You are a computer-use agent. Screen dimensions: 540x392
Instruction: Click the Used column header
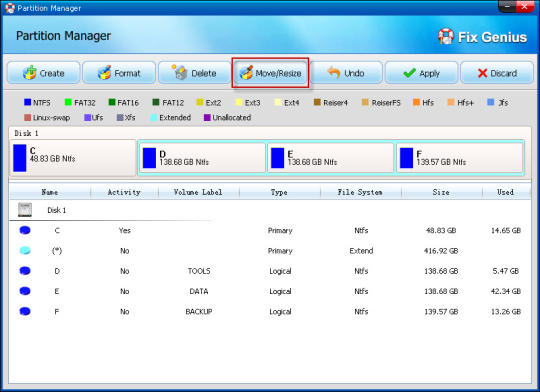click(506, 192)
